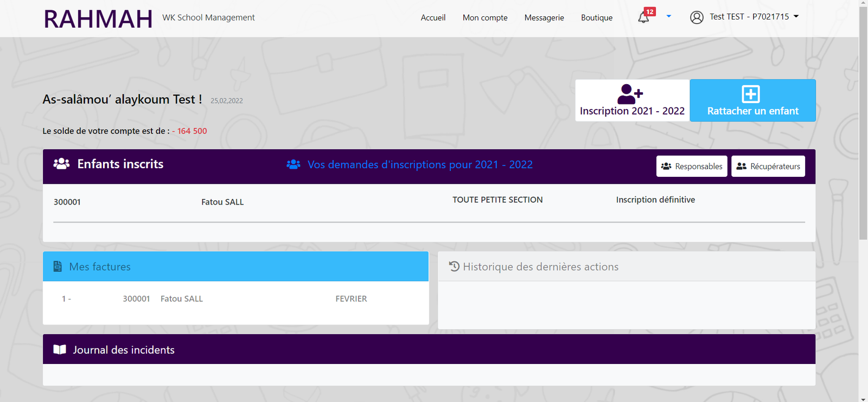Click the open book icon beside Journal des incidents

click(60, 350)
